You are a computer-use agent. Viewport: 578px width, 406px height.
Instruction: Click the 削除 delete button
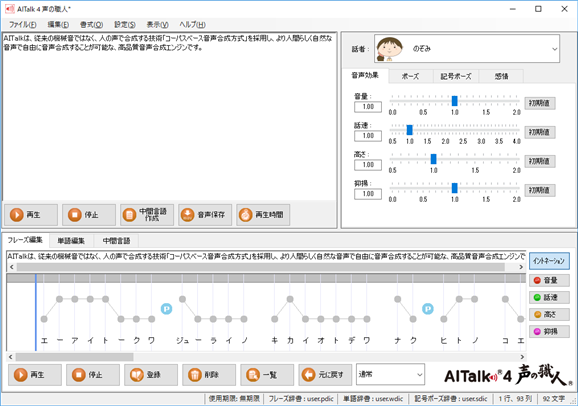point(209,375)
